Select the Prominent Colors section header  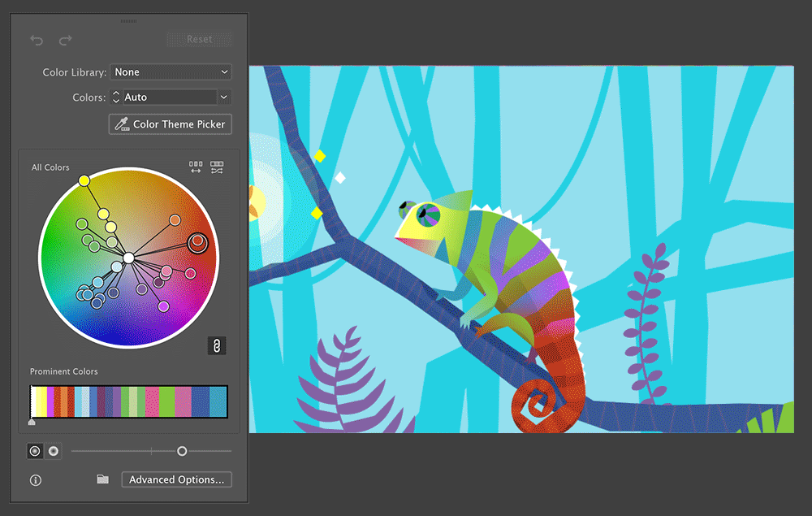point(63,371)
